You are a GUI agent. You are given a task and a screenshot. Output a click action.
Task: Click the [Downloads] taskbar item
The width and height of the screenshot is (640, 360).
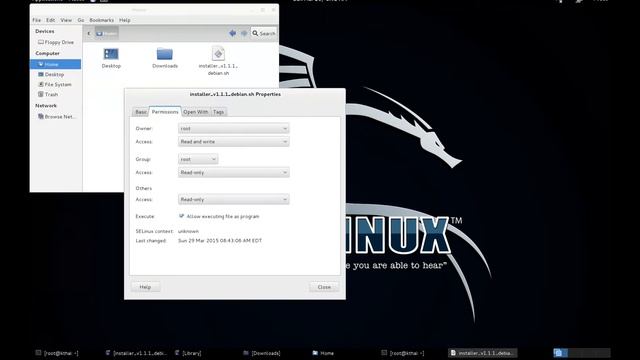click(262, 353)
